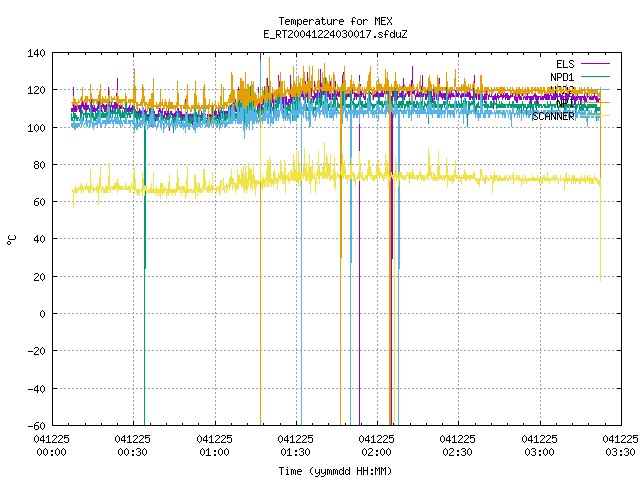Click the -20 y-axis tick label
Image resolution: width=640 pixels, height=480 pixels.
(x=36, y=351)
